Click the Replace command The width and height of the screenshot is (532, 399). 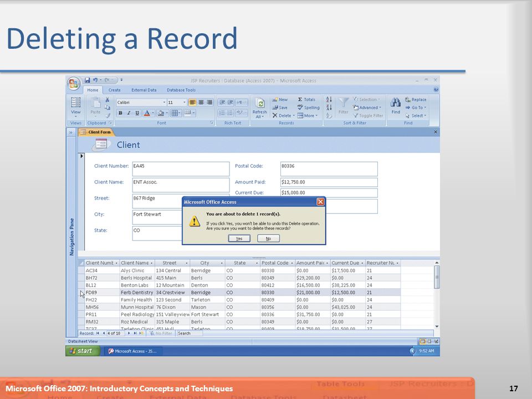(x=416, y=99)
